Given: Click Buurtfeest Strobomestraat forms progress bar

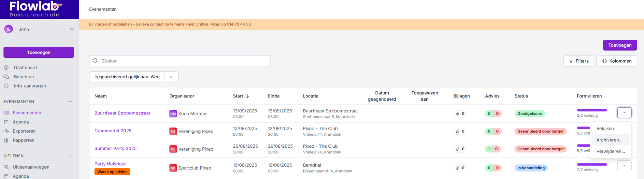Looking at the screenshot, I should [592, 110].
